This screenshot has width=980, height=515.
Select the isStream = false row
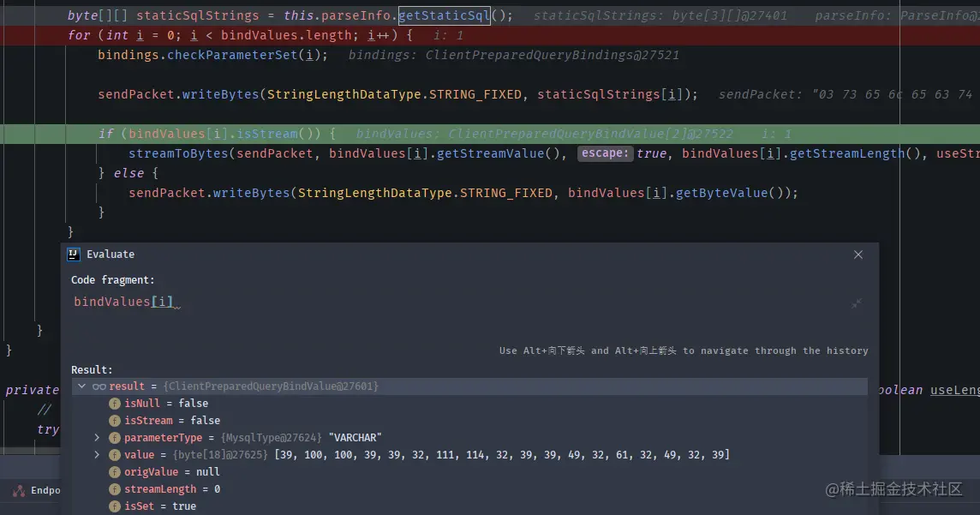click(x=469, y=421)
